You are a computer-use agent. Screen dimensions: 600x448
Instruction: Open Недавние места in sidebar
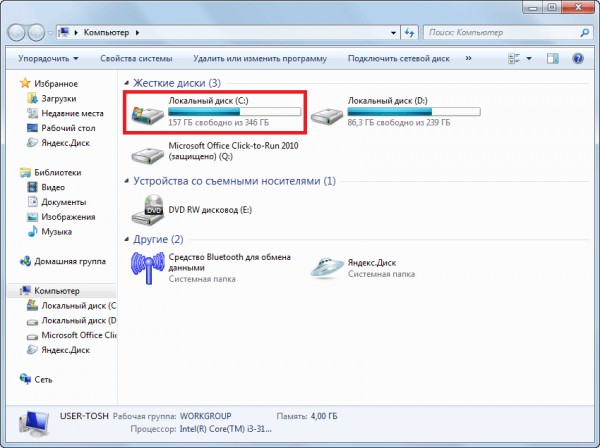65,113
